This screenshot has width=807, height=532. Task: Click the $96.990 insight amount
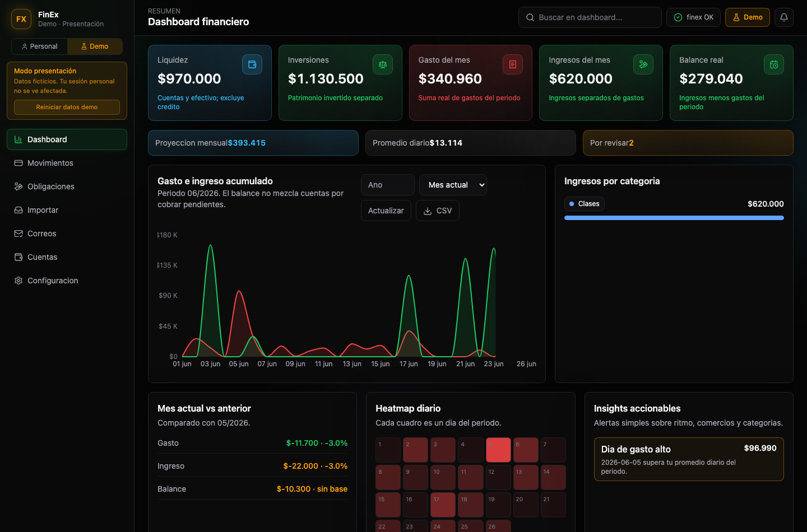coord(760,448)
